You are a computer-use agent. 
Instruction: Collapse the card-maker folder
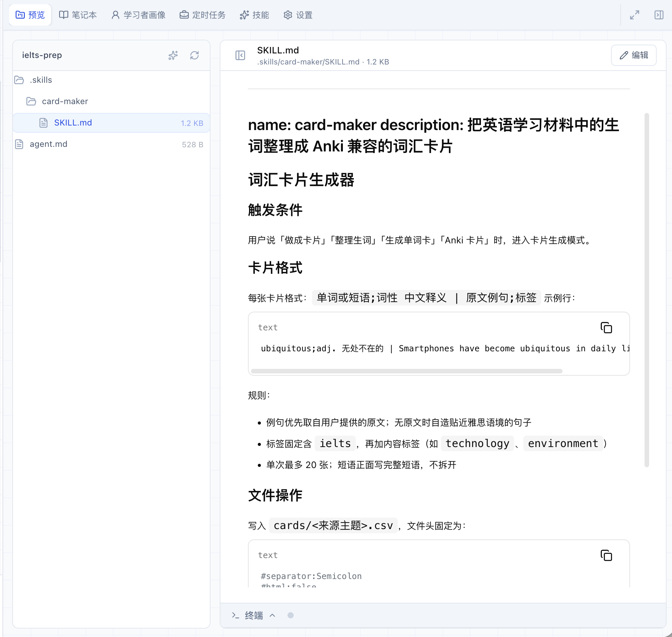tap(111, 101)
